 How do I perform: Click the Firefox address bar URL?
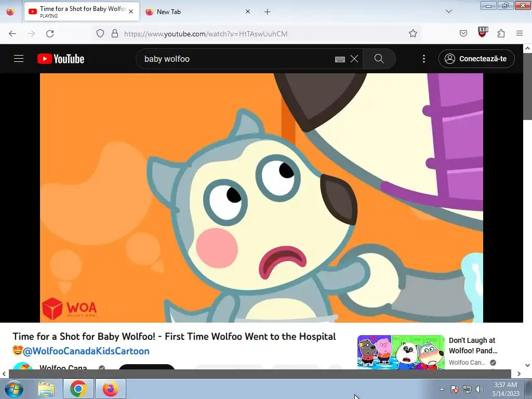pyautogui.click(x=206, y=34)
